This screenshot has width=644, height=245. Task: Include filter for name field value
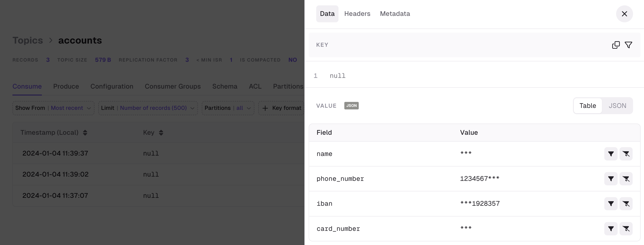611,154
